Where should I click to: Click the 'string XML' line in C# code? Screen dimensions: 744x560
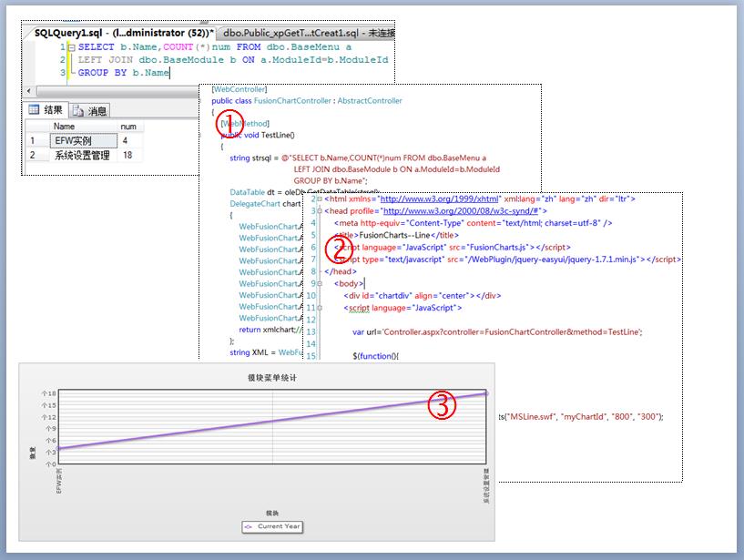[266, 352]
